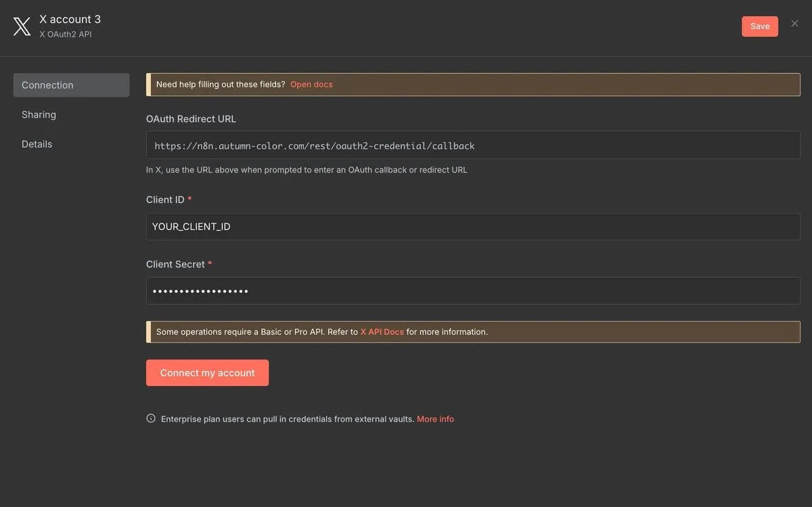Switch to the Sharing tab
The width and height of the screenshot is (812, 507).
point(39,114)
